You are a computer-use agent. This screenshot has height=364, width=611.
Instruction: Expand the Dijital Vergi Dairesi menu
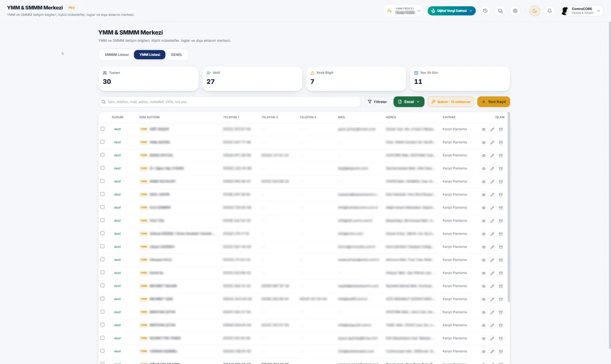452,10
